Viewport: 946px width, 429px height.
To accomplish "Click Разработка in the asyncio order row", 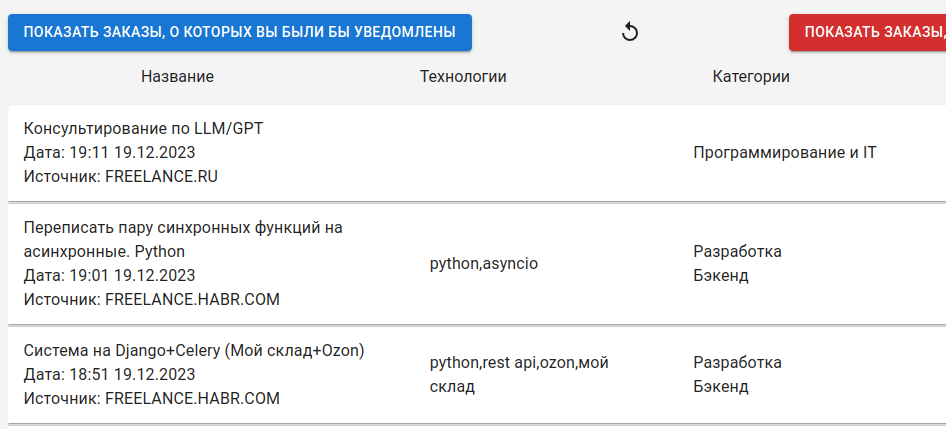I will tap(737, 251).
